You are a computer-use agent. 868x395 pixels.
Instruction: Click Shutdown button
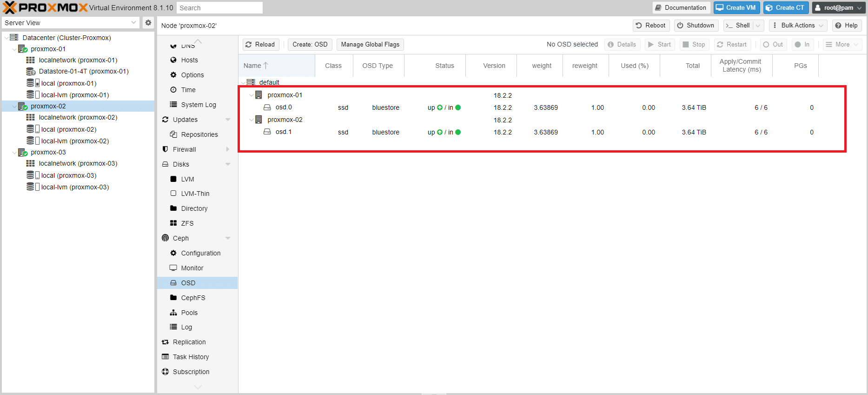click(x=696, y=26)
